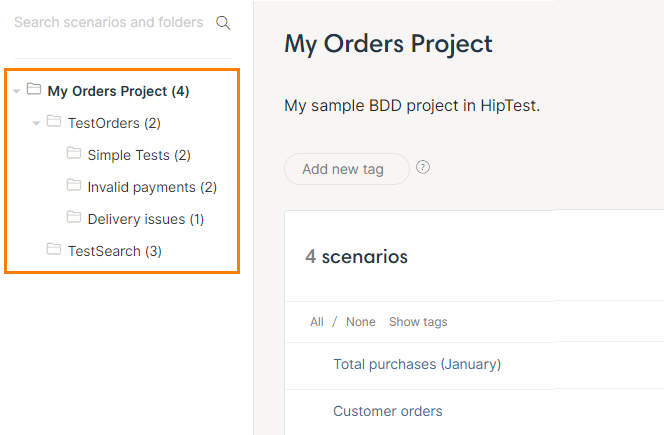
Task: Click the Search scenarios and folders box
Action: (108, 22)
